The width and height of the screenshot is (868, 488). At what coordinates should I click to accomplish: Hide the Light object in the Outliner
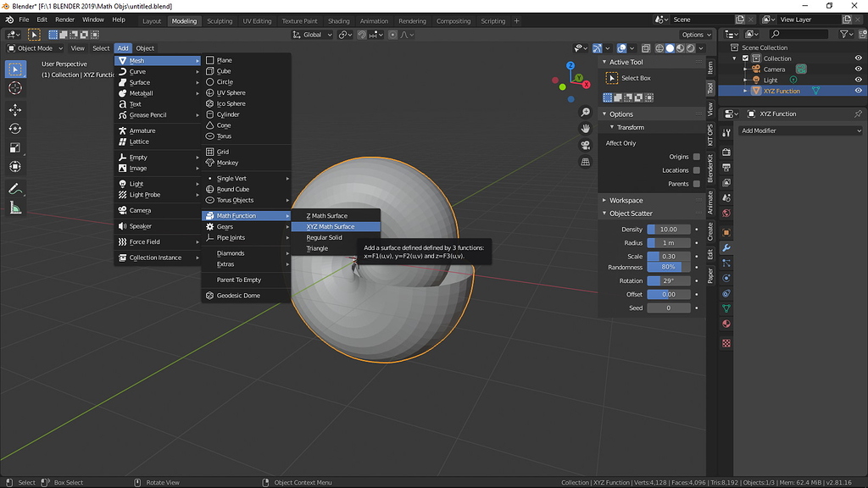click(859, 79)
